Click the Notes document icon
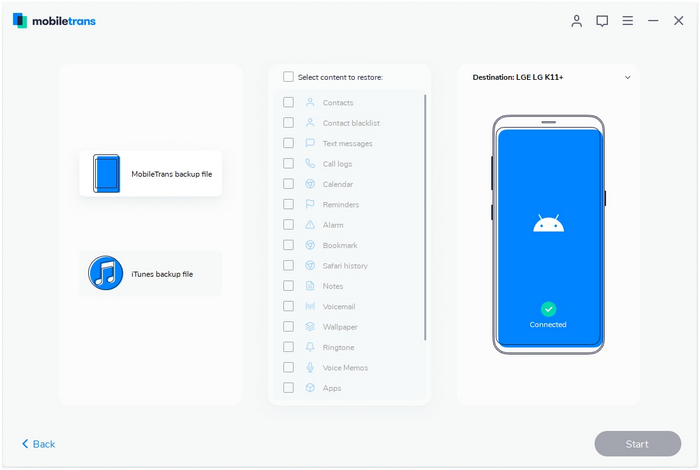This screenshot has height=470, width=700. [310, 286]
